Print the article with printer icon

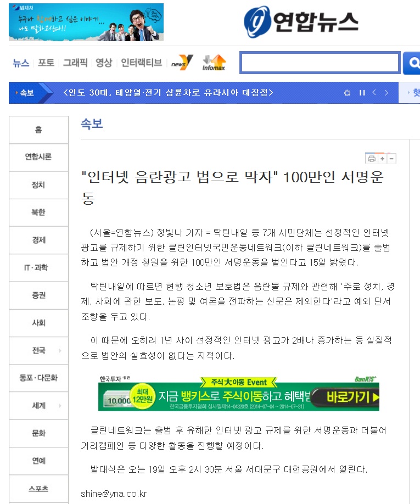coord(372,159)
